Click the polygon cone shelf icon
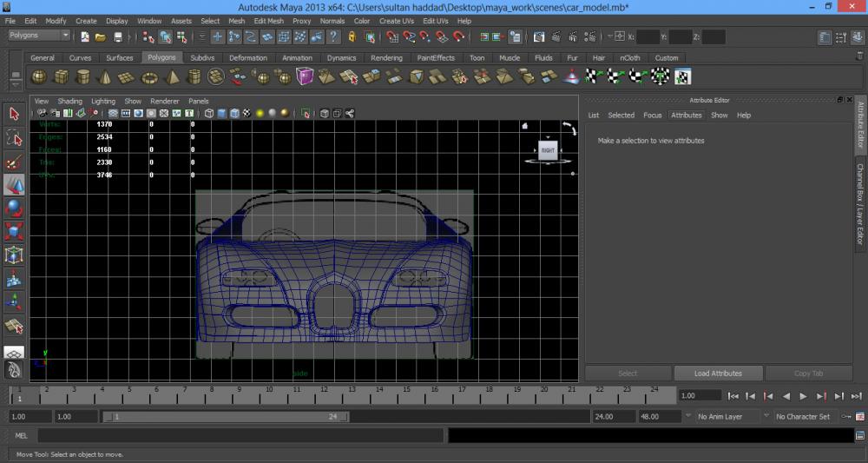Screen dimensions: 868x463 point(105,77)
